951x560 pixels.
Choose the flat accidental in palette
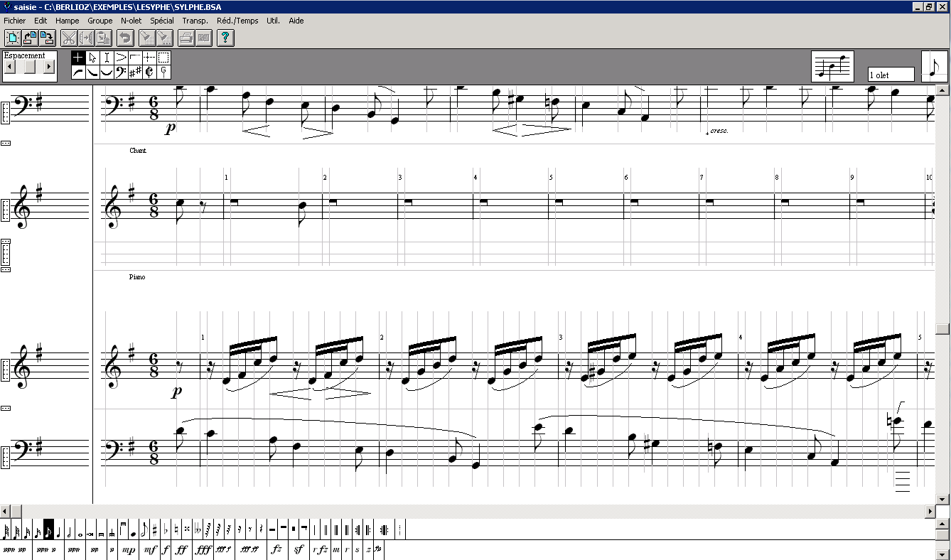pyautogui.click(x=166, y=530)
